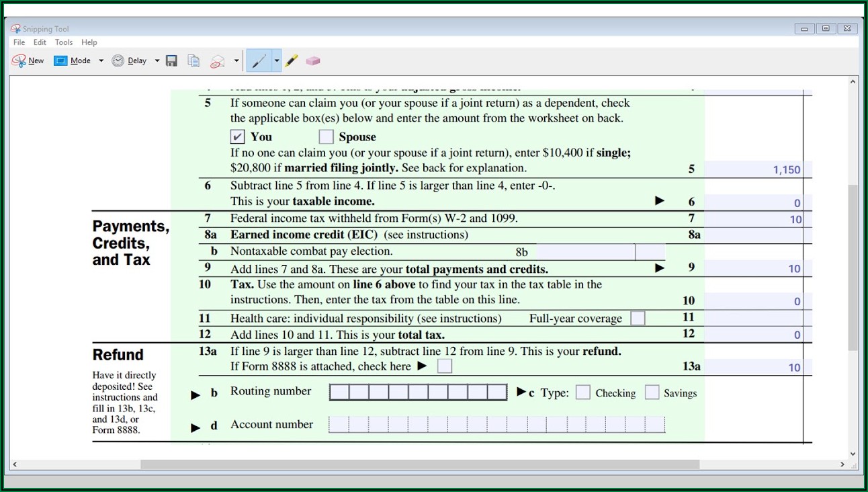The image size is (868, 492).
Task: Save snip with floppy disk icon
Action: coord(172,60)
